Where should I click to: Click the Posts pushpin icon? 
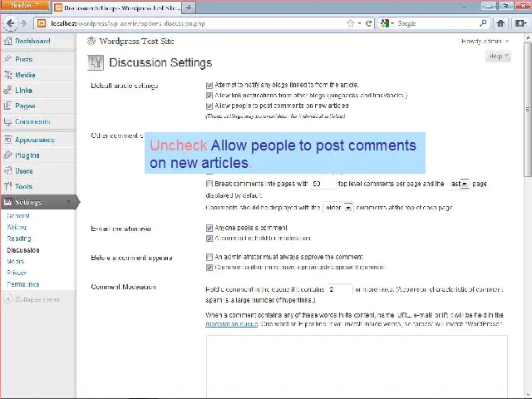tap(7, 59)
